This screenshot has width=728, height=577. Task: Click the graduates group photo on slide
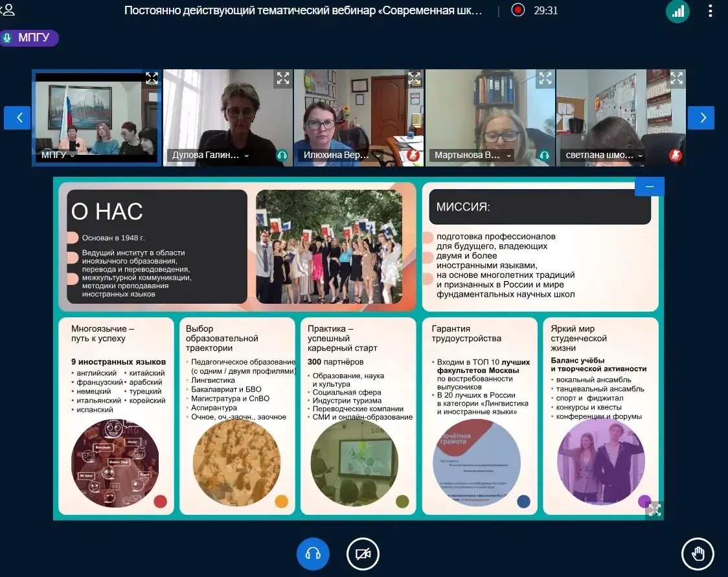[329, 247]
